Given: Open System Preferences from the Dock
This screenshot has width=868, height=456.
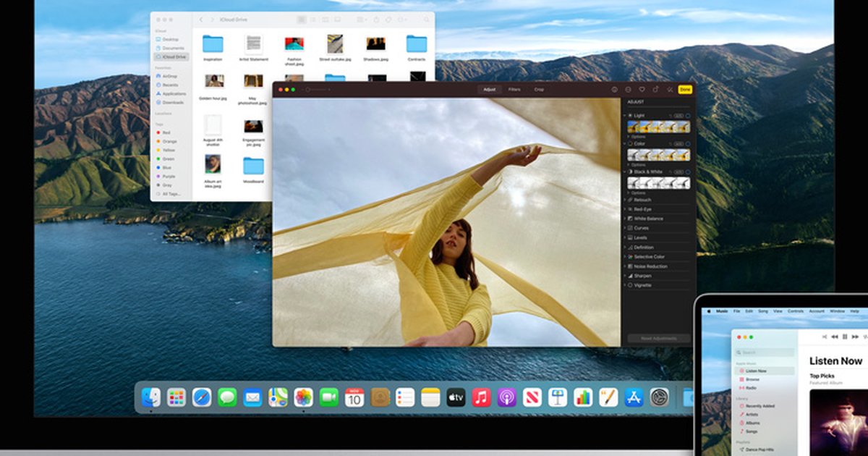Looking at the screenshot, I should point(659,397).
